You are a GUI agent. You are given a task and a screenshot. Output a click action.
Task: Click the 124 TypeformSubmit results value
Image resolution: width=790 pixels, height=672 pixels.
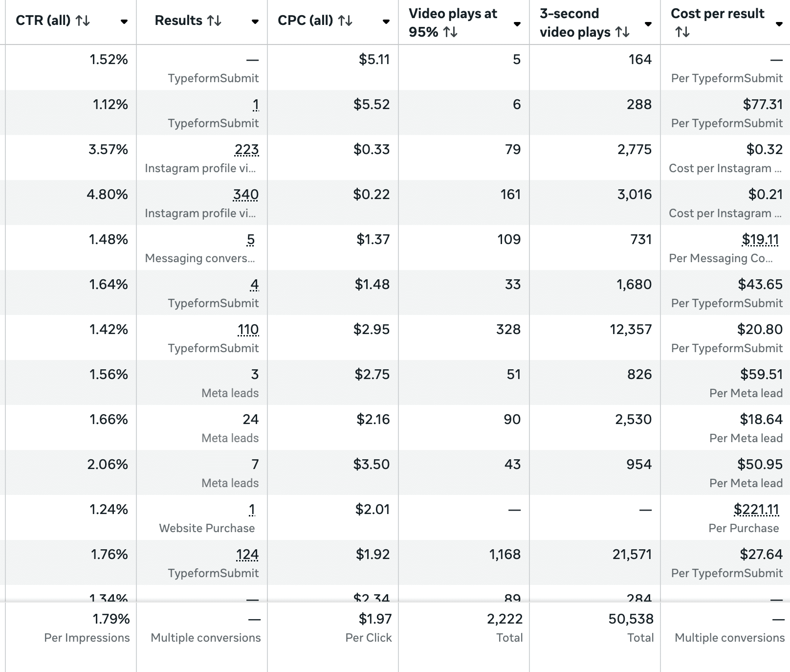pyautogui.click(x=247, y=555)
